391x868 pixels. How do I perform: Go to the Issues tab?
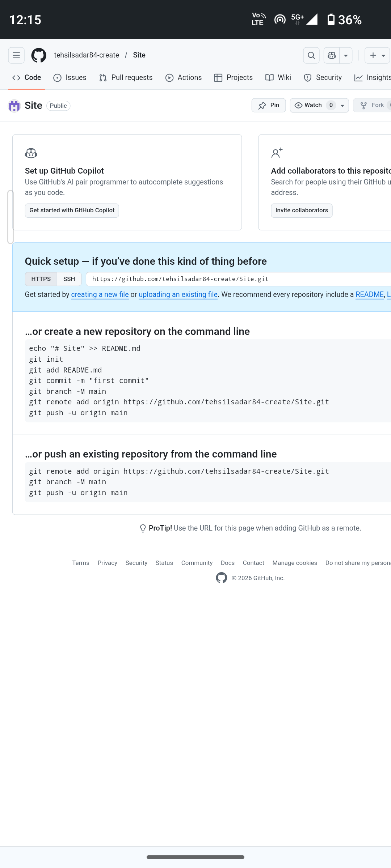tap(70, 78)
